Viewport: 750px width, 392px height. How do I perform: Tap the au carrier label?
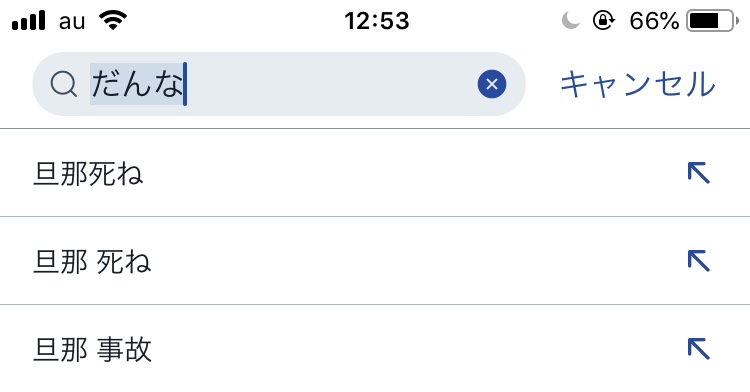[x=72, y=22]
